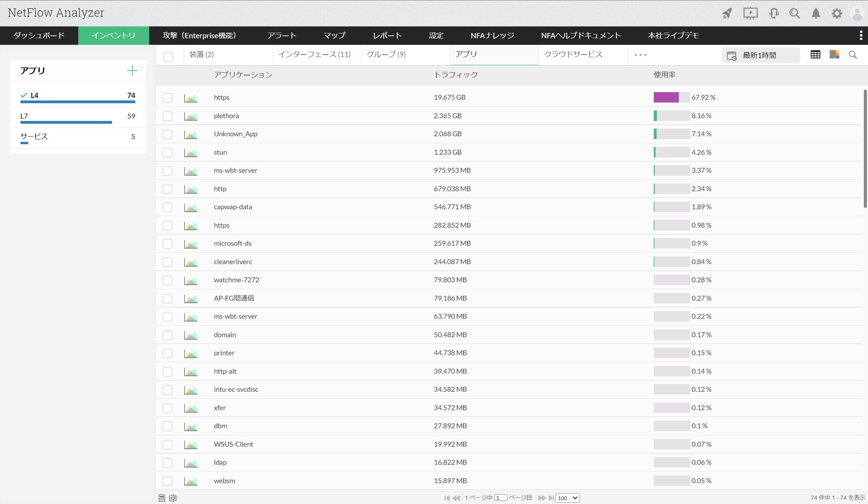868x504 pixels.
Task: Toggle the select-all checkbox in tab bar
Action: tap(168, 57)
